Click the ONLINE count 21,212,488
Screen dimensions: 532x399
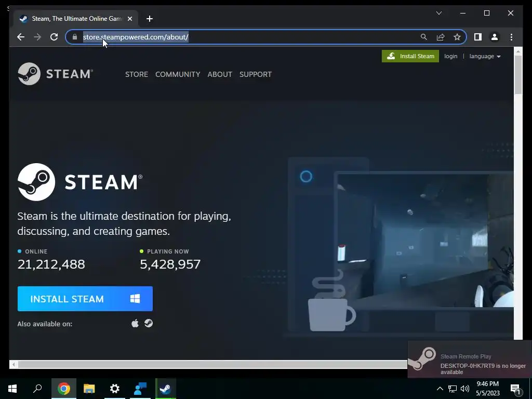coord(51,264)
